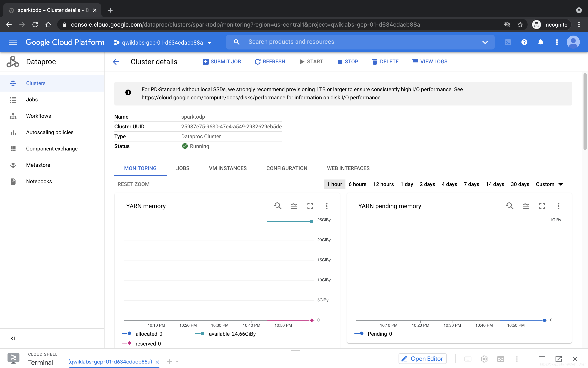
Task: Reset zoom icon on YARN pending memory chart
Action: click(x=510, y=206)
